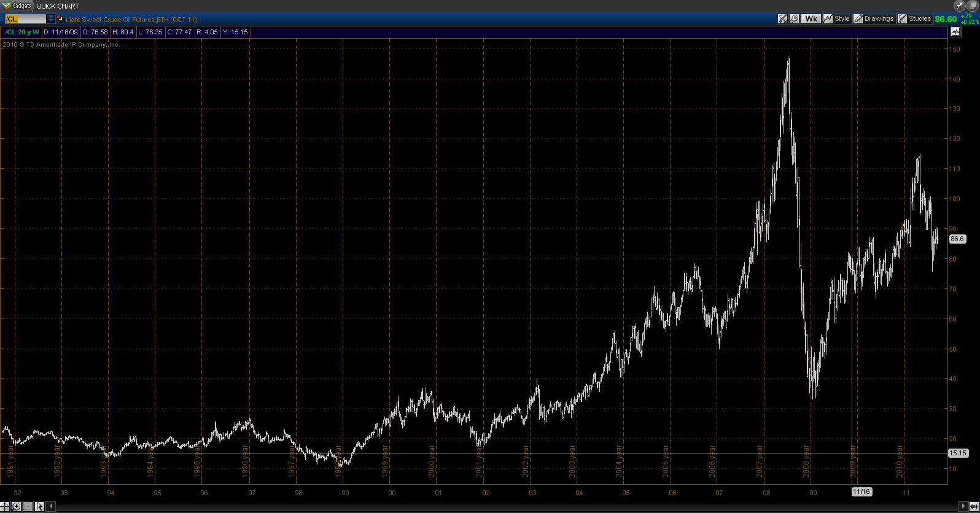Zoom out with the magnifier minus icon
Screen dimensions: 980x513
pos(28,506)
